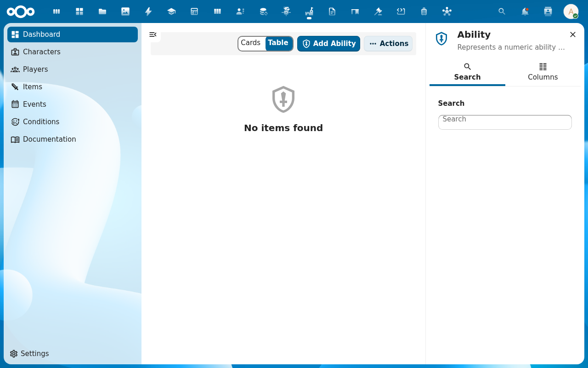
Task: Open the Photos picture icon
Action: [x=125, y=11]
